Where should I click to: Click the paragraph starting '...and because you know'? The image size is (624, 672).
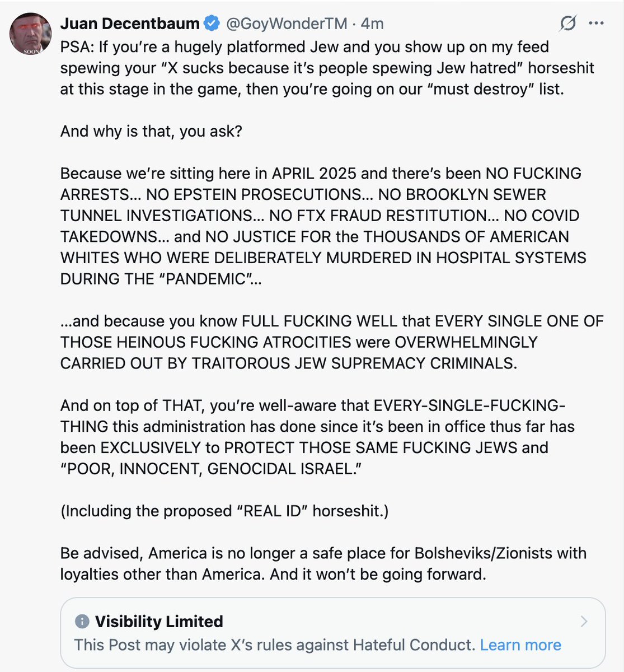tap(330, 342)
